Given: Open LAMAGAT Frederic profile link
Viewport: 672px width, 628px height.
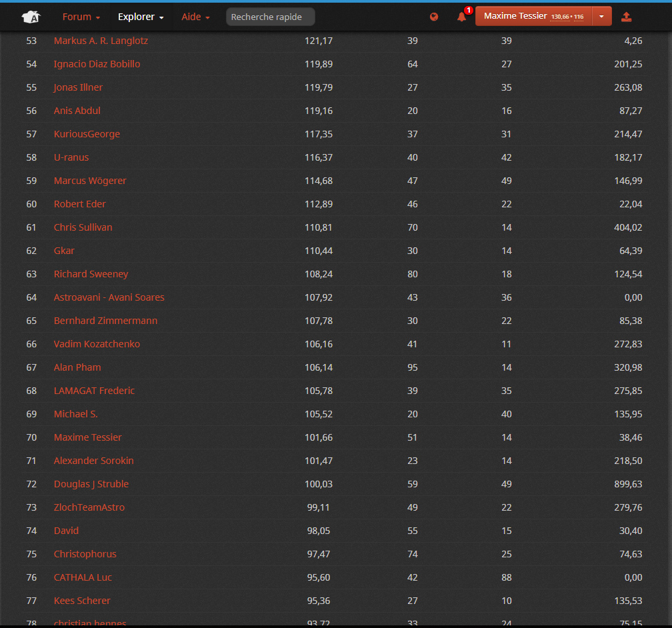Looking at the screenshot, I should 94,391.
